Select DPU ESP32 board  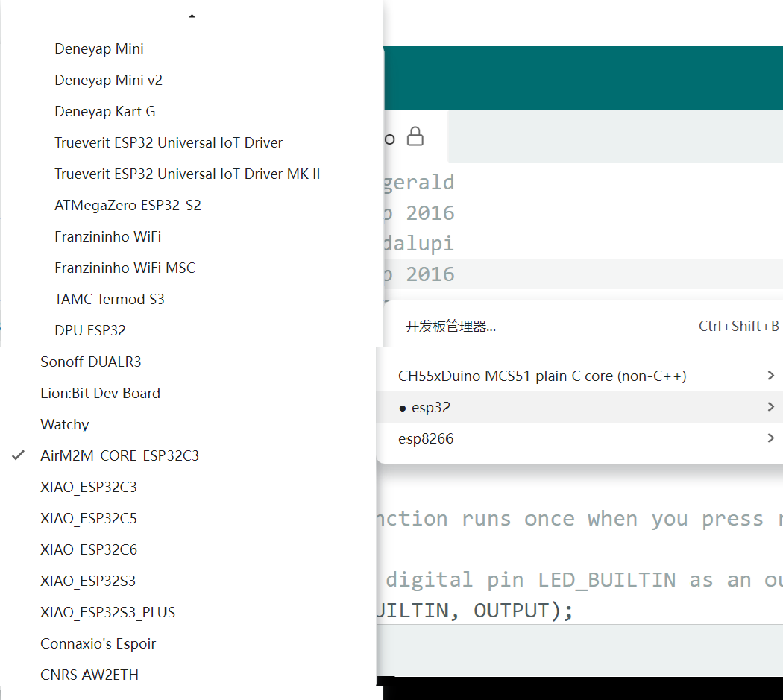click(x=90, y=330)
